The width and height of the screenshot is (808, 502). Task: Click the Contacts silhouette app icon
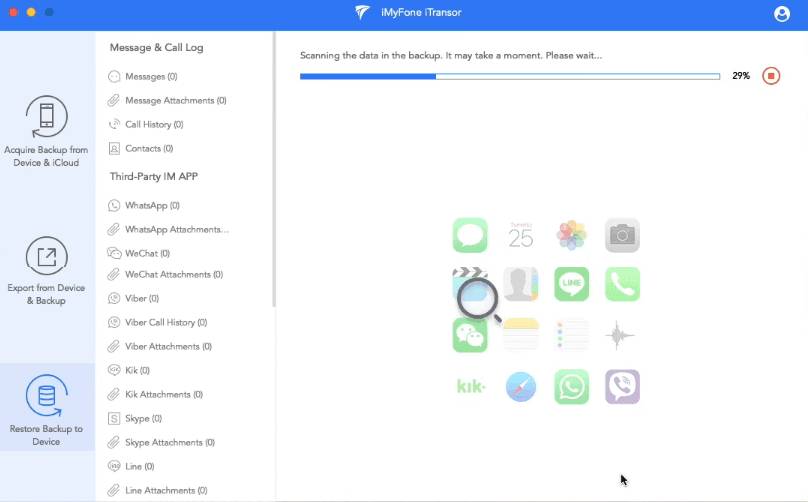(520, 284)
